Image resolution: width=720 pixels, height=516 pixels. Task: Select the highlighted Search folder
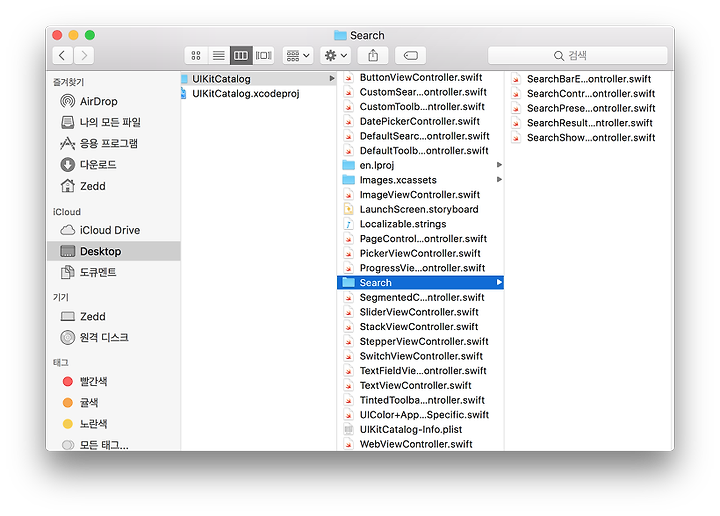point(420,283)
